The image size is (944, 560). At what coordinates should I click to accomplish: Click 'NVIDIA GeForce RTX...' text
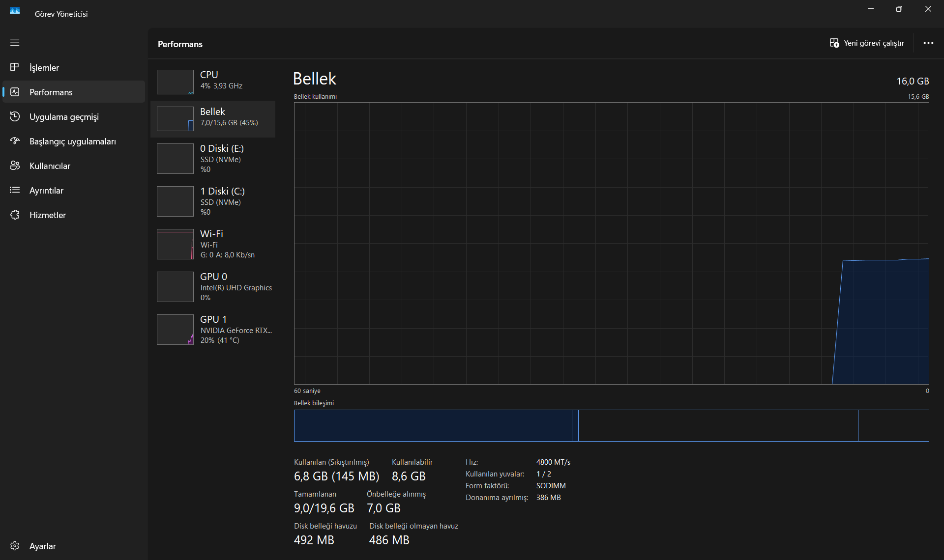pyautogui.click(x=236, y=331)
